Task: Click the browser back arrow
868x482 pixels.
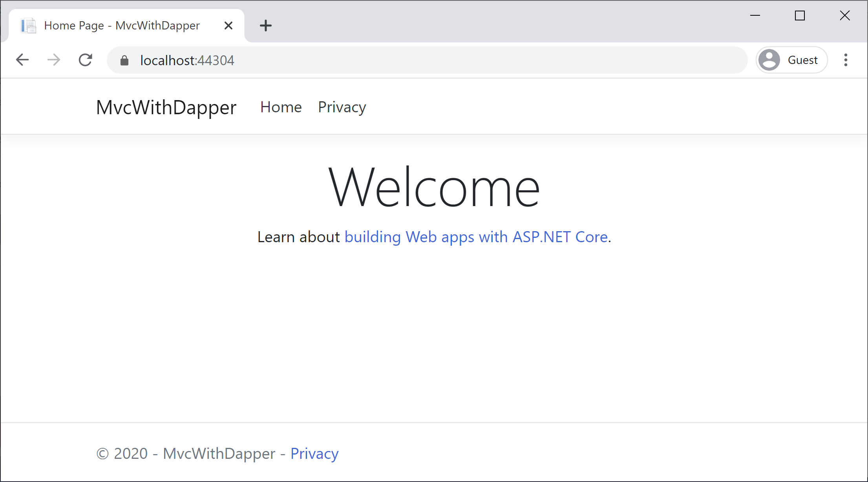Action: pyautogui.click(x=22, y=60)
